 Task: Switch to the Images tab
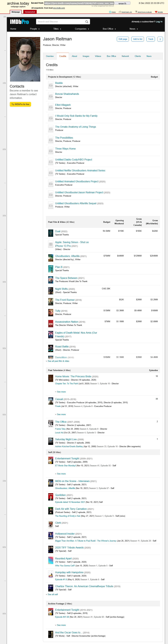(x=86, y=56)
